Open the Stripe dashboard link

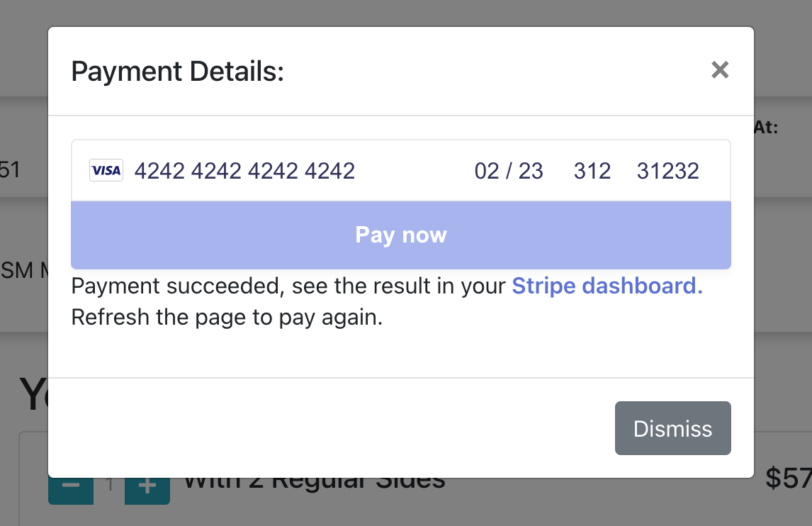tap(607, 286)
